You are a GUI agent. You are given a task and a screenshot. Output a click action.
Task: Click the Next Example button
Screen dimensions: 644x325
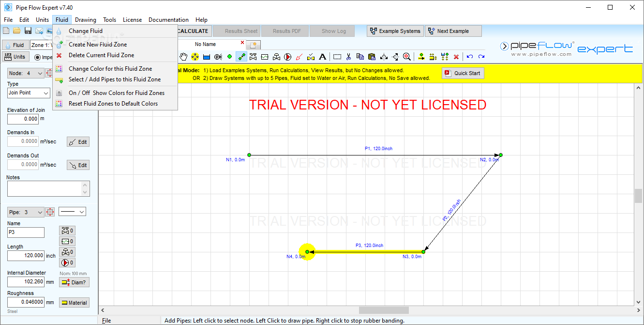(x=453, y=31)
